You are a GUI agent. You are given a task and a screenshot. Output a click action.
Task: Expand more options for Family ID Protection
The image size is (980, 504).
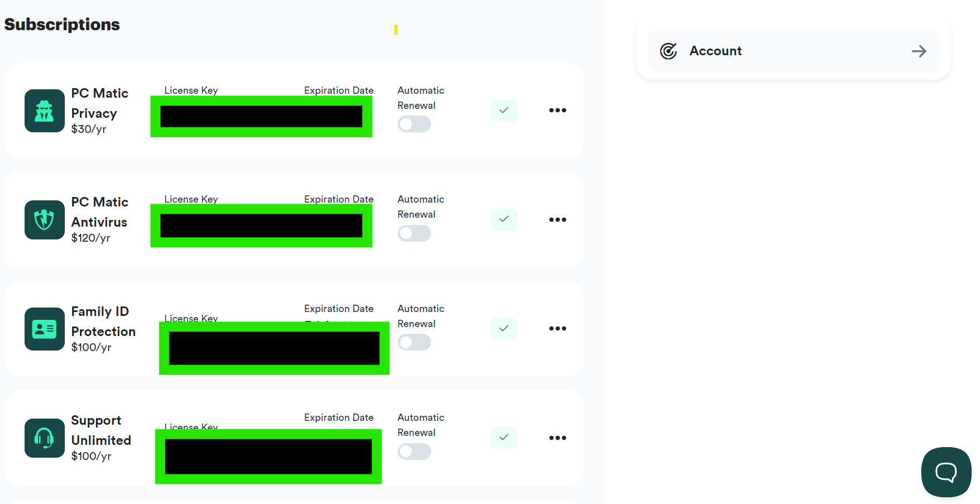click(557, 329)
